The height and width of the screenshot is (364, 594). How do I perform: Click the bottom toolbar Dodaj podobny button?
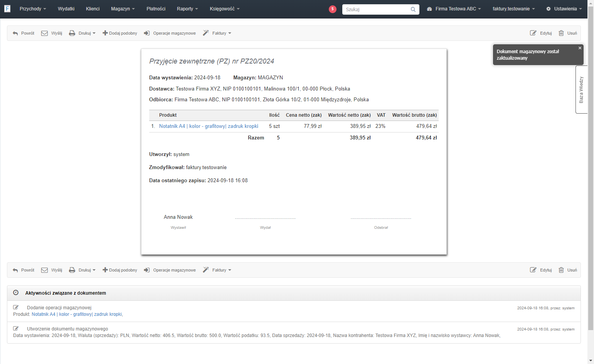point(120,270)
